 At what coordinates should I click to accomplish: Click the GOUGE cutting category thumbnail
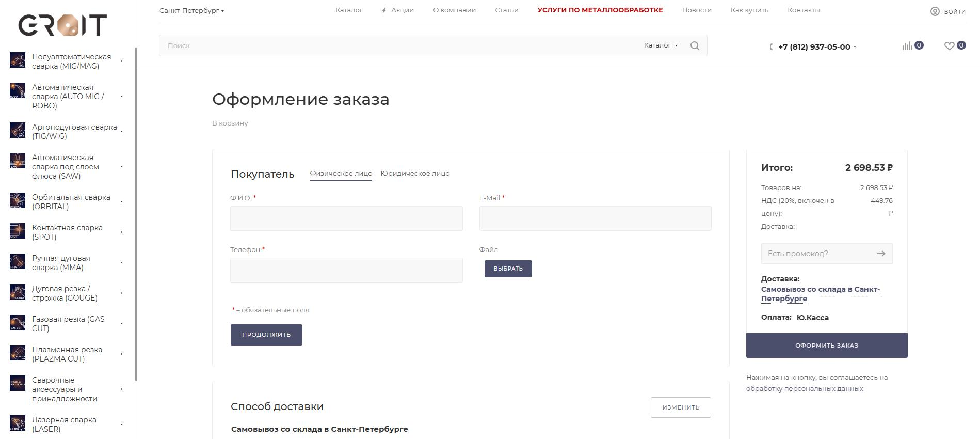point(18,292)
